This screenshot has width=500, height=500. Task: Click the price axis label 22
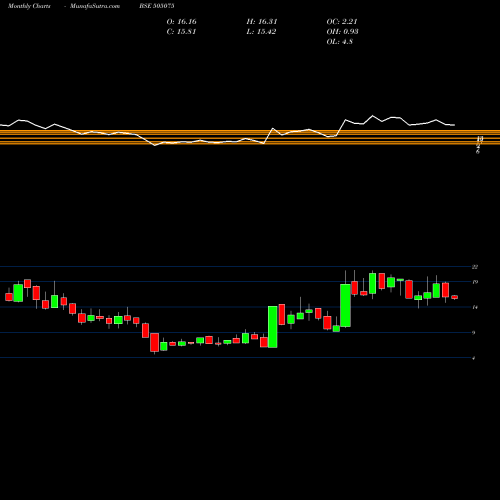[475, 267]
